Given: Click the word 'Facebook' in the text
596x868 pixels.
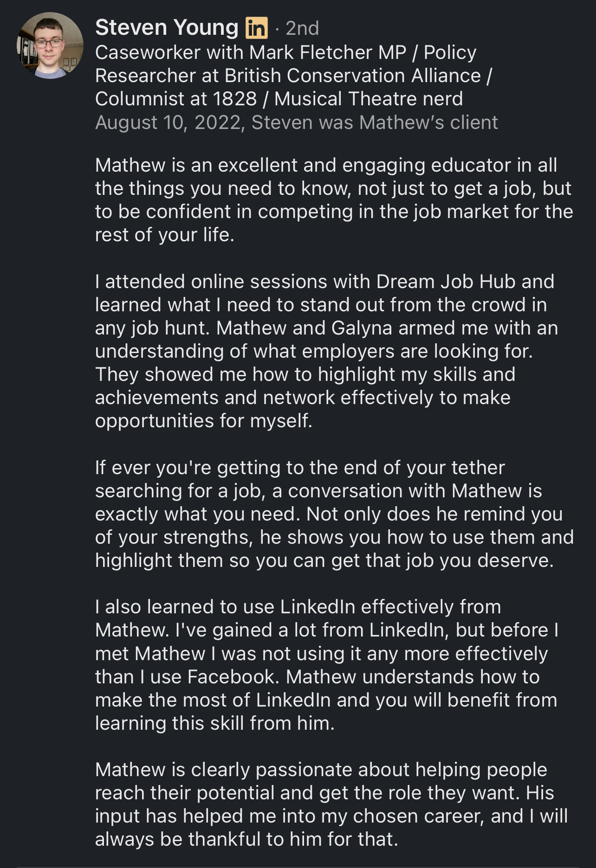Looking at the screenshot, I should (x=233, y=677).
